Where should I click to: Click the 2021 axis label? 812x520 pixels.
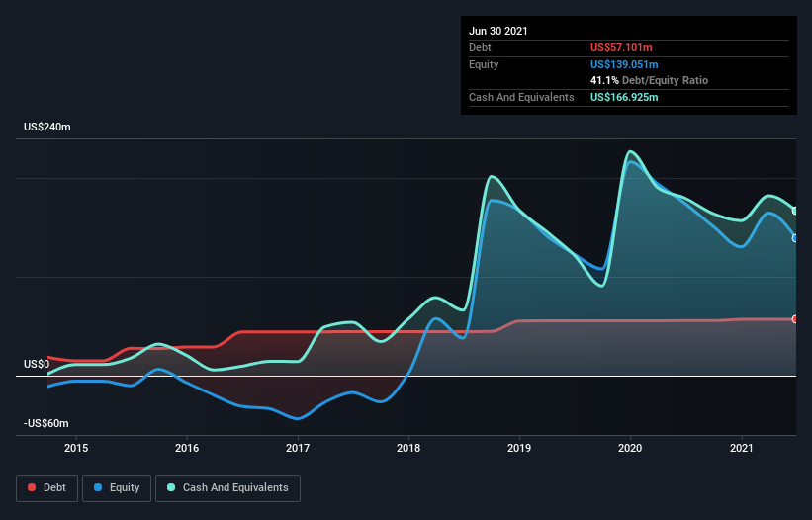pyautogui.click(x=741, y=448)
